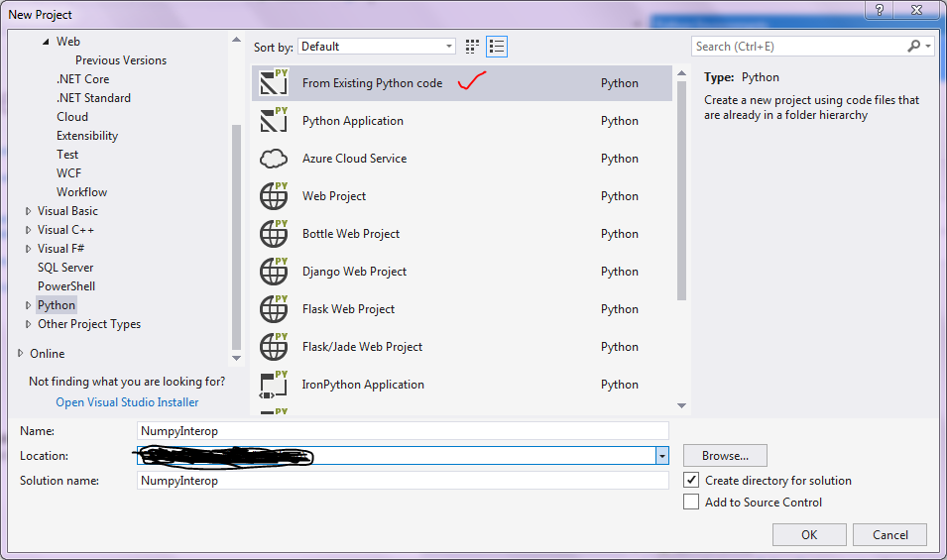Expand the Visual Basic tree node
The image size is (947, 560).
point(28,211)
